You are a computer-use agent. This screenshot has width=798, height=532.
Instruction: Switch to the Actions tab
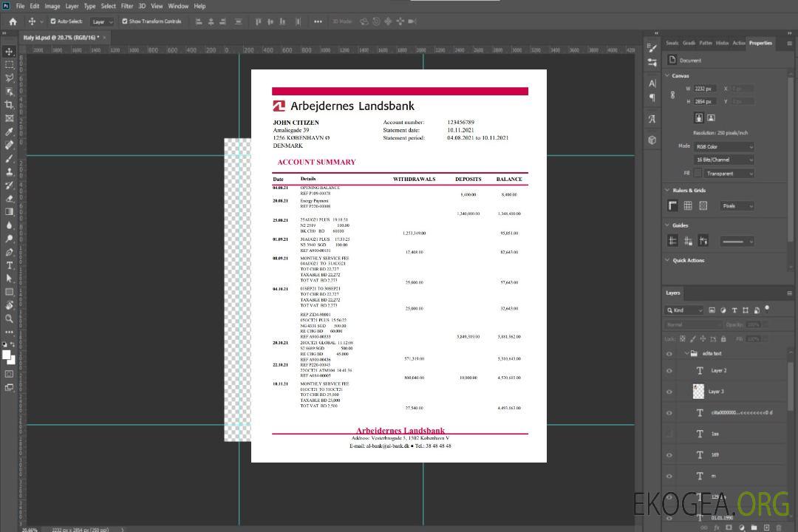(738, 43)
